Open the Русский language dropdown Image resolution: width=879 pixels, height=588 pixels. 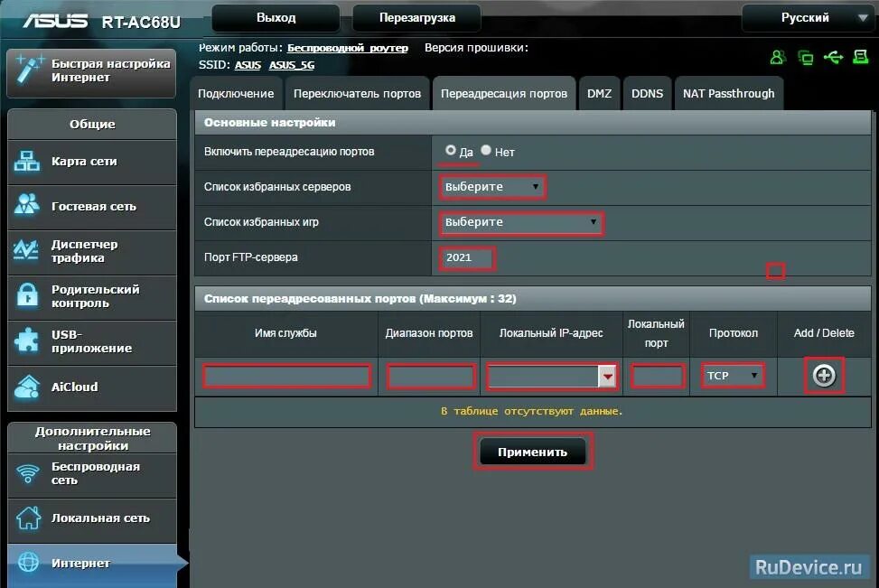point(808,18)
